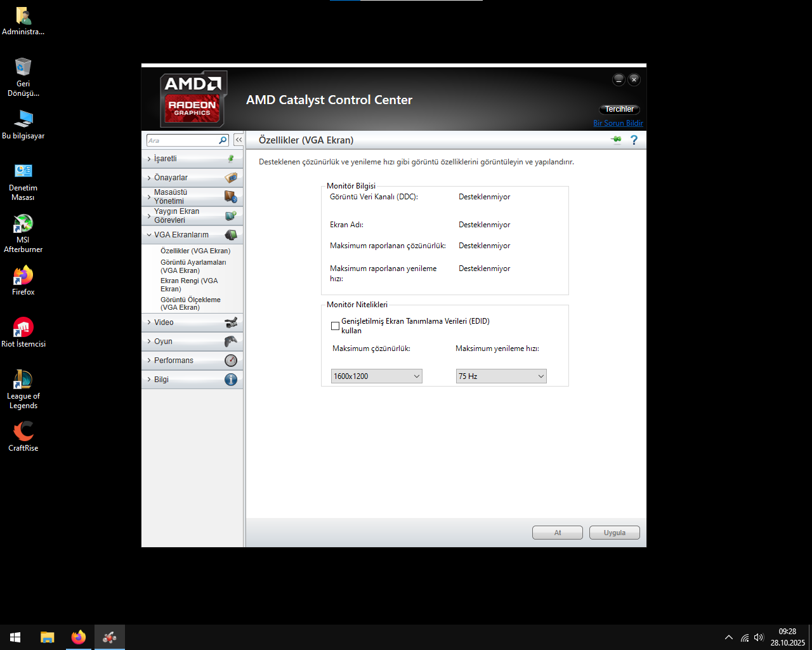Click the Yaygın Ekran Görevleri row icon
812x650 pixels.
(x=231, y=216)
